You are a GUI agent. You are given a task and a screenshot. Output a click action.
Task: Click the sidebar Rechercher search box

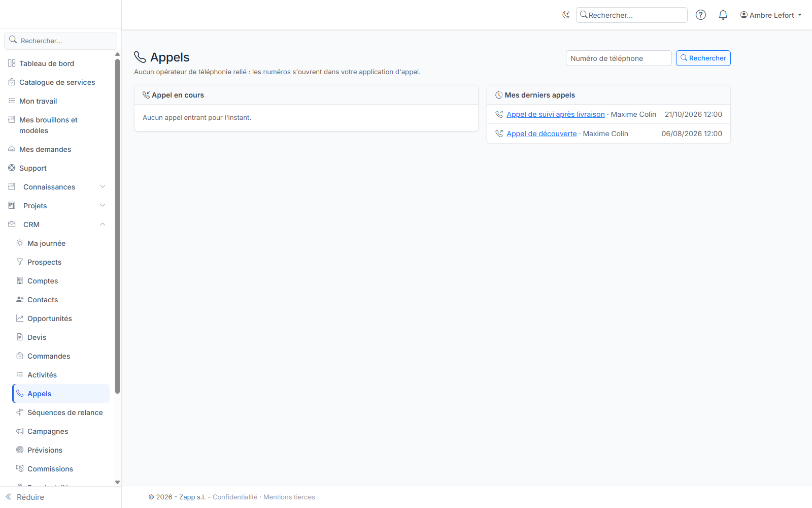(61, 41)
